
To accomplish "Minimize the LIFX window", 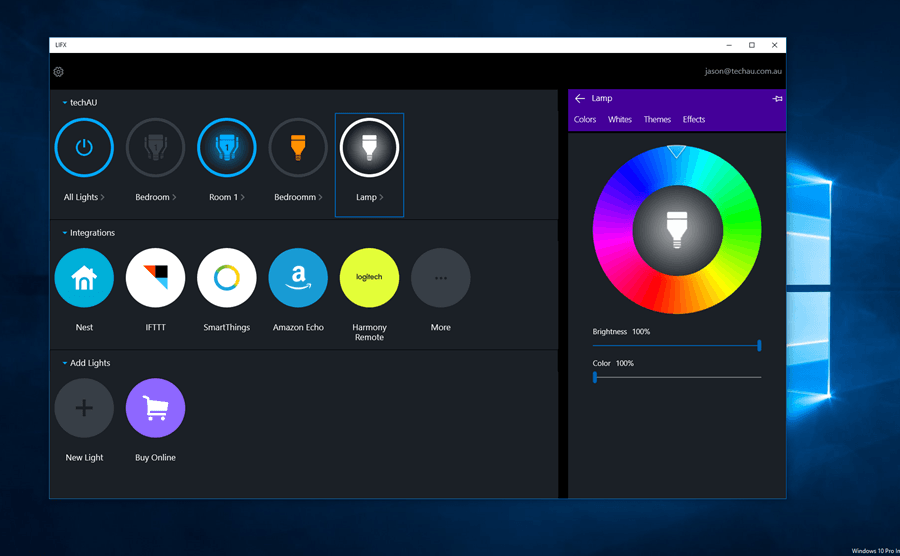I will [729, 45].
